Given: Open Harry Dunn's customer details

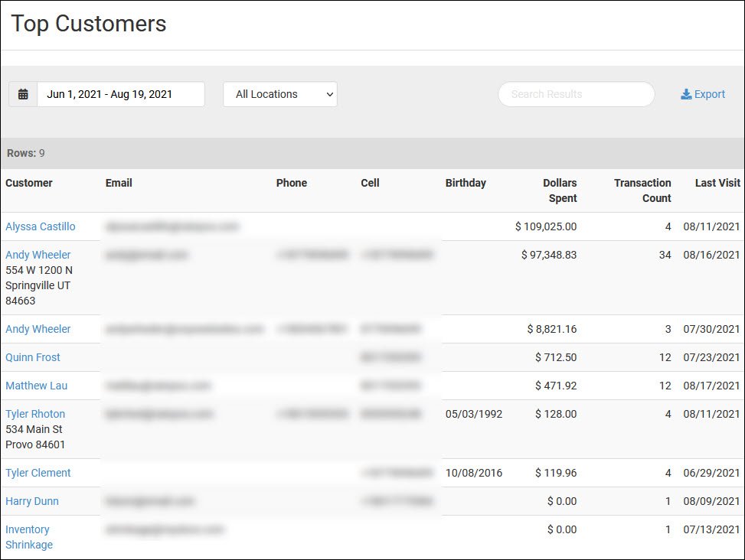Looking at the screenshot, I should point(32,501).
